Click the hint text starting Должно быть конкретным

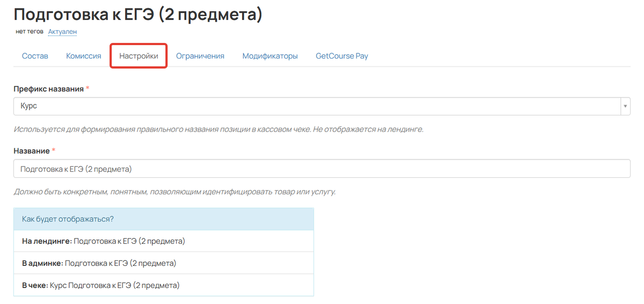point(174,192)
